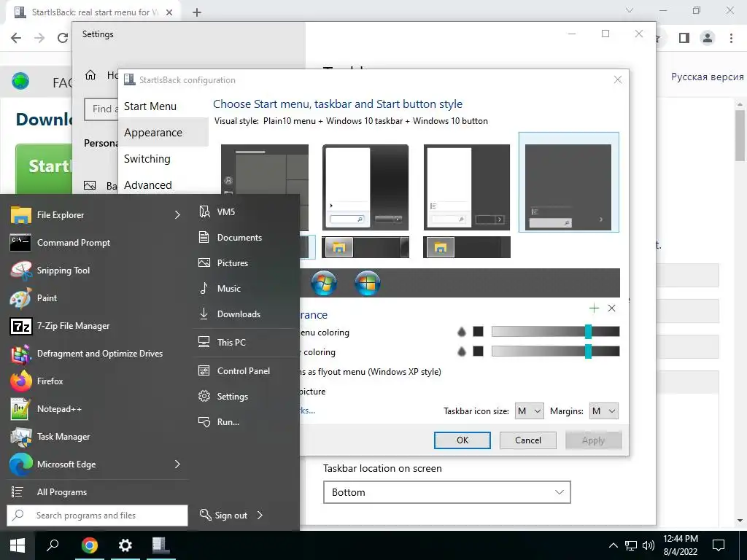Screen dimensions: 747x560
Task: Open Notepad++ from Start menu
Action: (96, 408)
